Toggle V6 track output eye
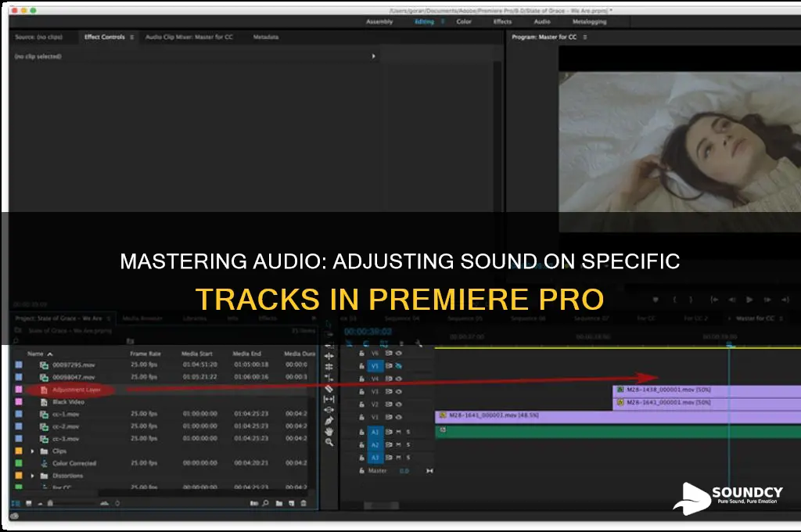The image size is (801, 532). click(x=398, y=353)
